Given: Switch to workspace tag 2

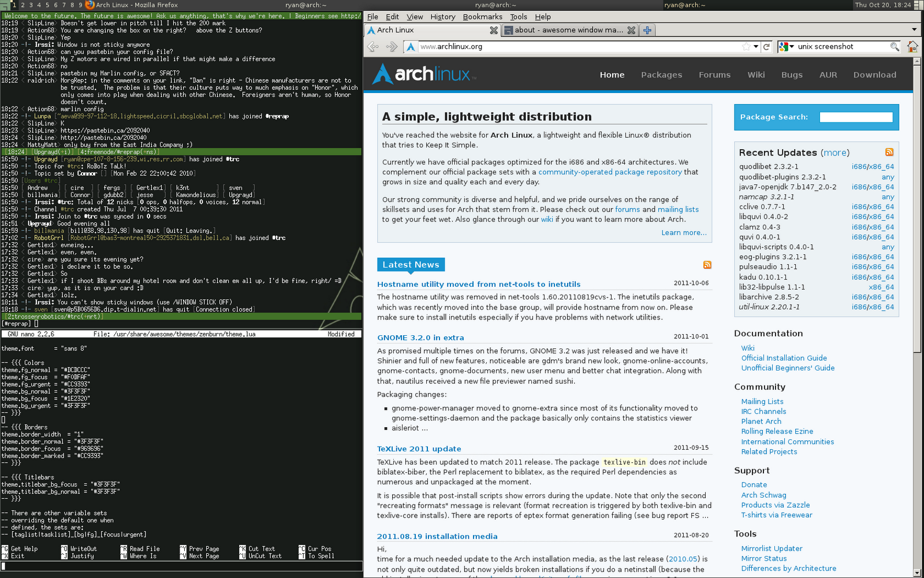Looking at the screenshot, I should pos(23,5).
